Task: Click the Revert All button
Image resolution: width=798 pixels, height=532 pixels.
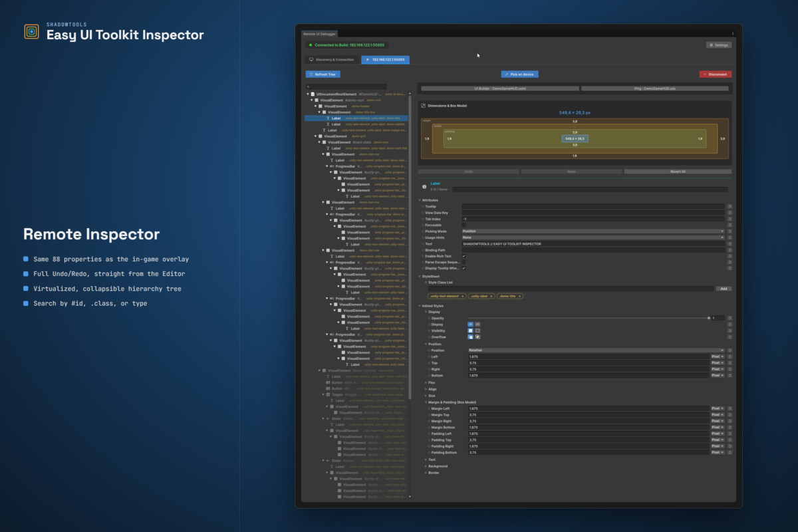Action: click(678, 172)
